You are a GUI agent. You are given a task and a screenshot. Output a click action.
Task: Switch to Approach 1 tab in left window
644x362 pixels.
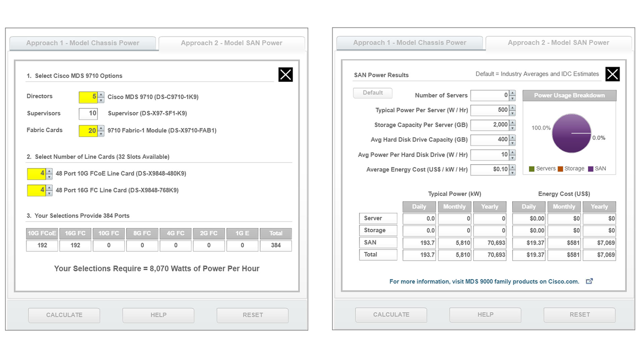tap(83, 43)
